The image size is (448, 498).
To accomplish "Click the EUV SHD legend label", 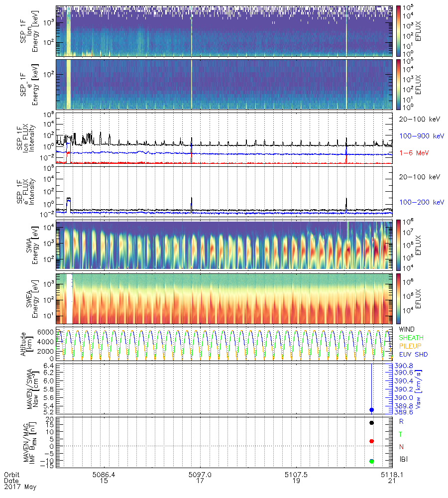I will coord(413,355).
